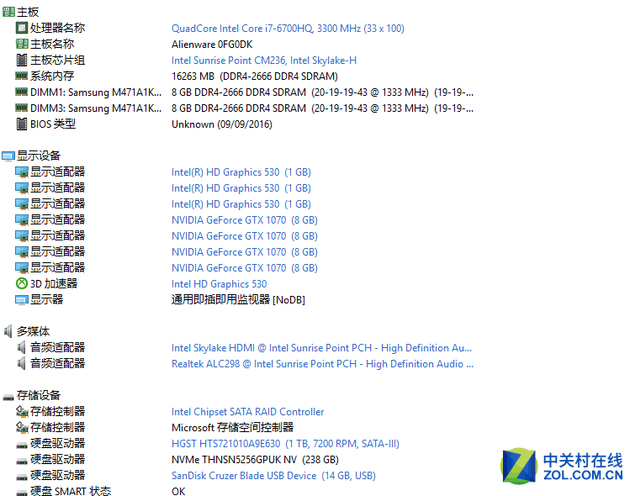Click the drive icon beside 存储设备 heading
Viewport: 640px width, 496px height.
[x=8, y=397]
